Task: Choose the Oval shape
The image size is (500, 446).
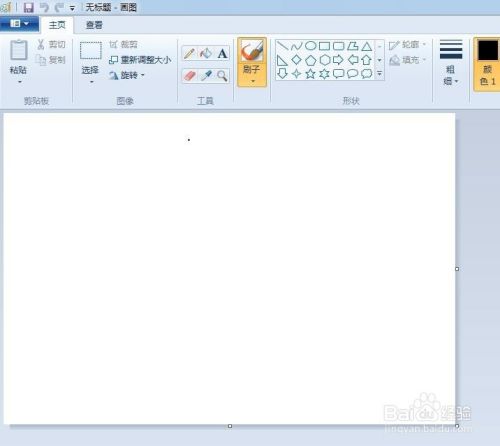Action: 310,46
